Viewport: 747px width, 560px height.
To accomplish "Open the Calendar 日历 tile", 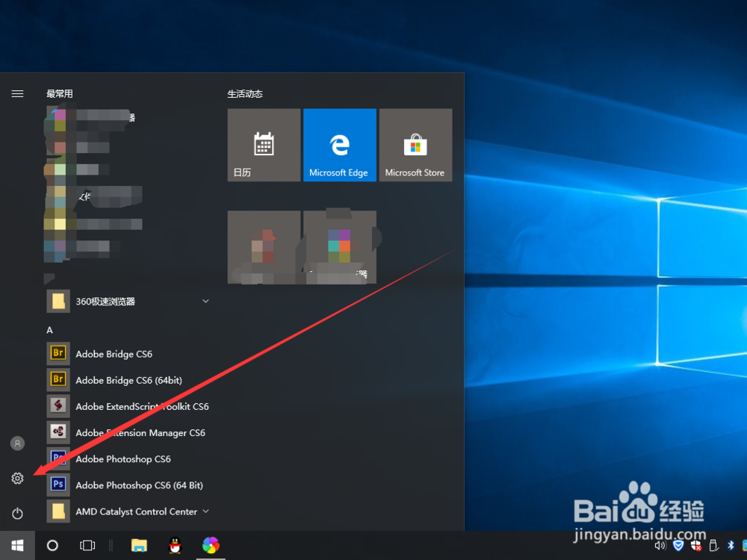I will point(264,145).
